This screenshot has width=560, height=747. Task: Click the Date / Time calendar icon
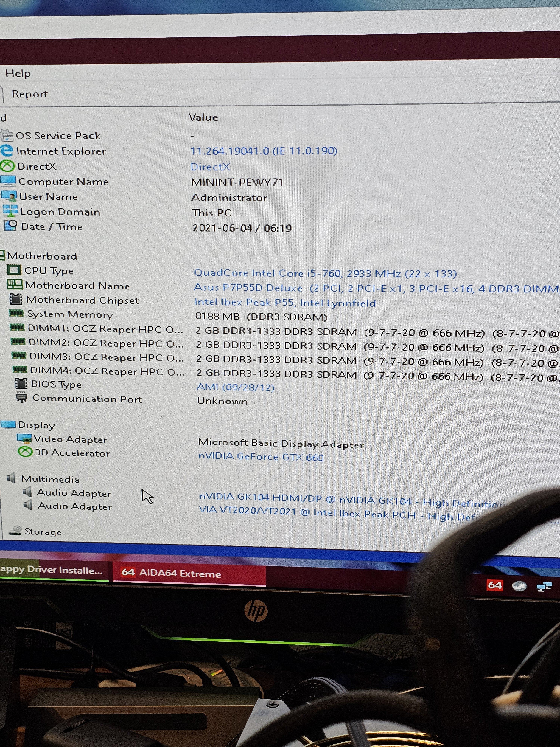point(10,226)
